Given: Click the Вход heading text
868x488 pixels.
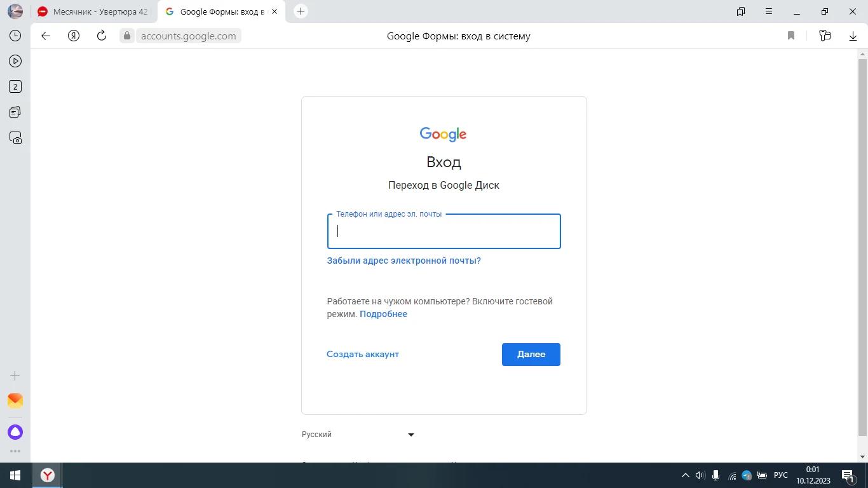Looking at the screenshot, I should [444, 162].
